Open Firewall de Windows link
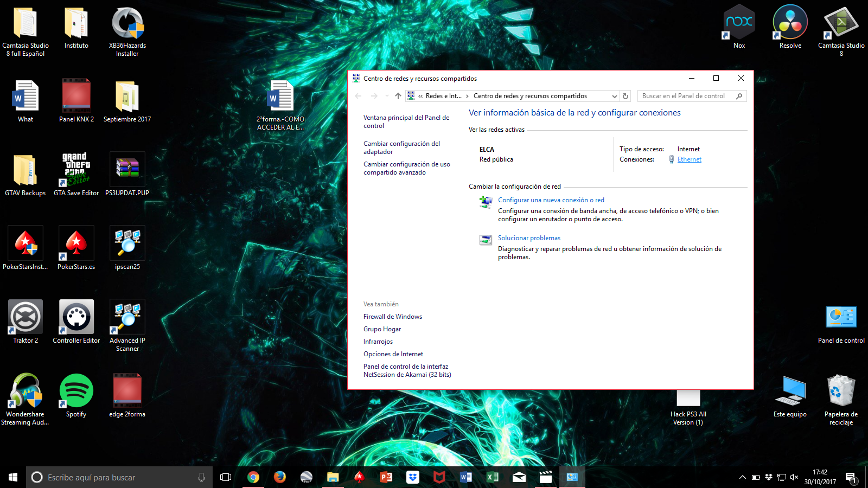 pos(393,317)
